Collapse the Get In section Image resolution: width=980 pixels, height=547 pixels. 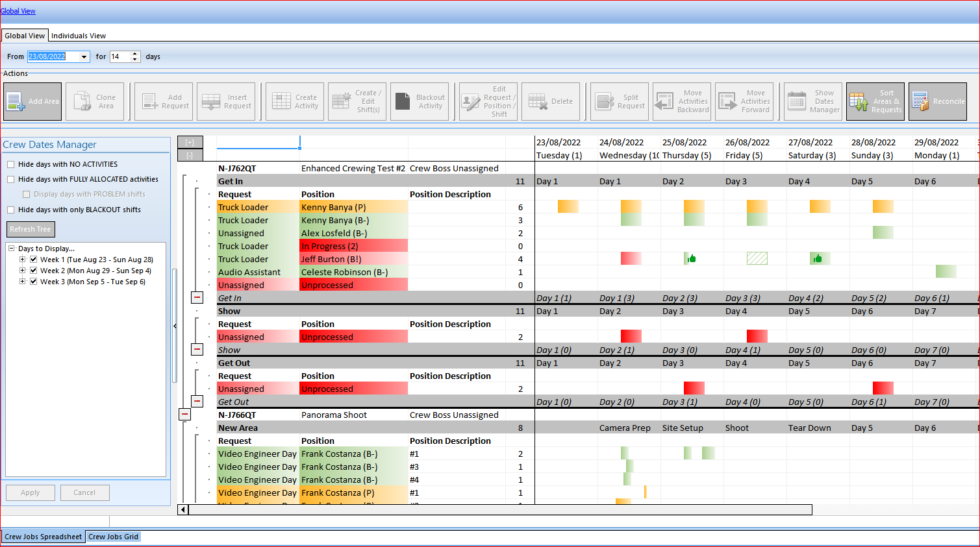(197, 297)
